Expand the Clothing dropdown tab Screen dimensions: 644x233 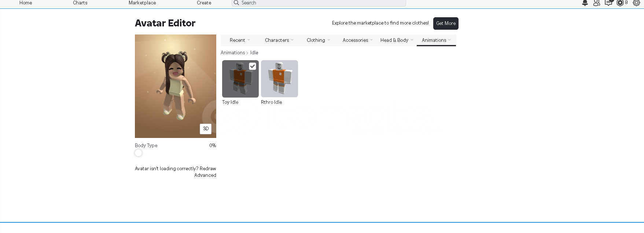pos(318,40)
